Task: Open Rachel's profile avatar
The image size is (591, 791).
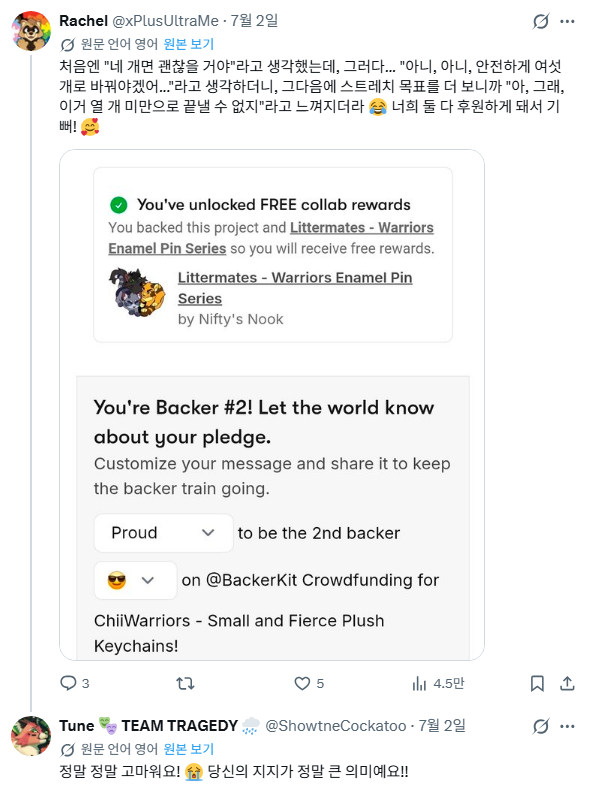Action: pyautogui.click(x=31, y=31)
